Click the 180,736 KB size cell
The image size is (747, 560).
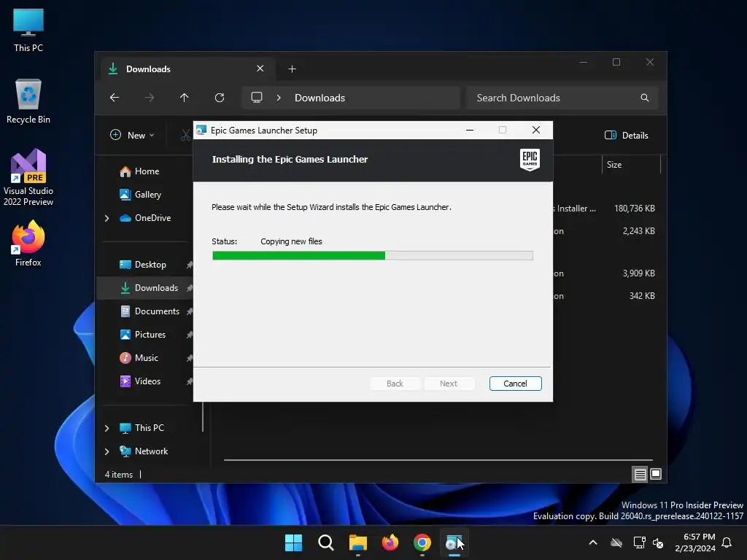point(634,209)
